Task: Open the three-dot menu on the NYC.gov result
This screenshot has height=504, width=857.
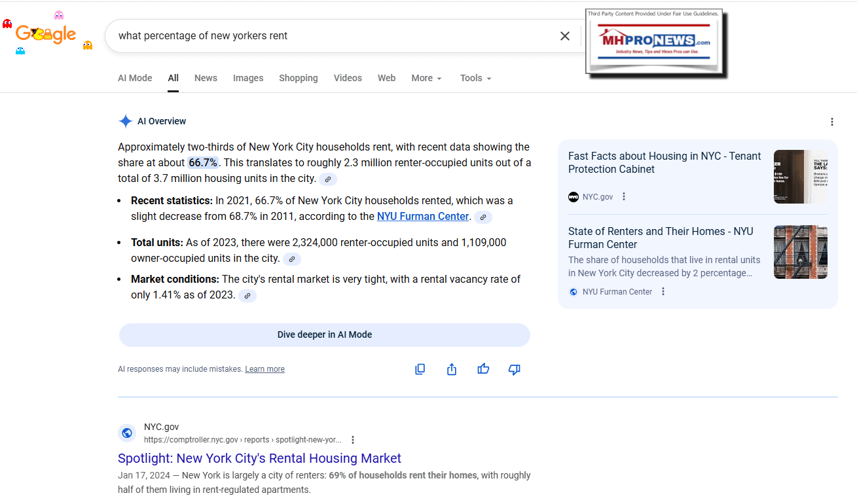Action: (x=353, y=440)
